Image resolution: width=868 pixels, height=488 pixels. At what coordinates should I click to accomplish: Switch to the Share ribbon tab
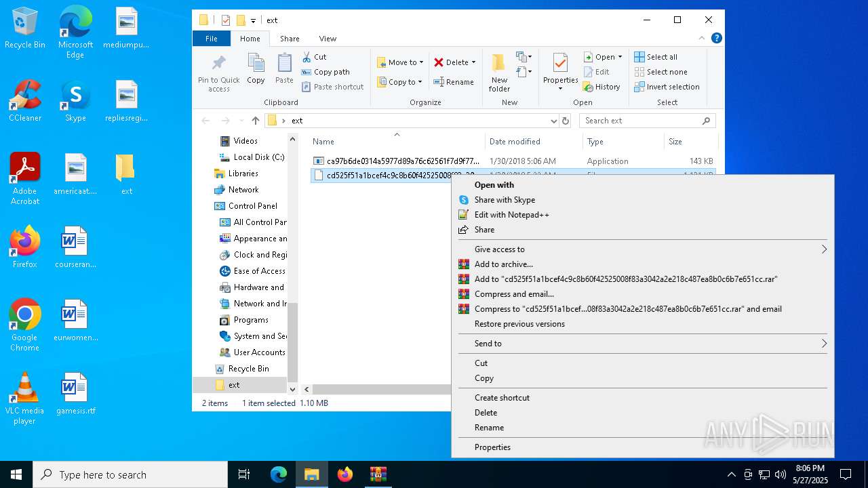tap(290, 39)
